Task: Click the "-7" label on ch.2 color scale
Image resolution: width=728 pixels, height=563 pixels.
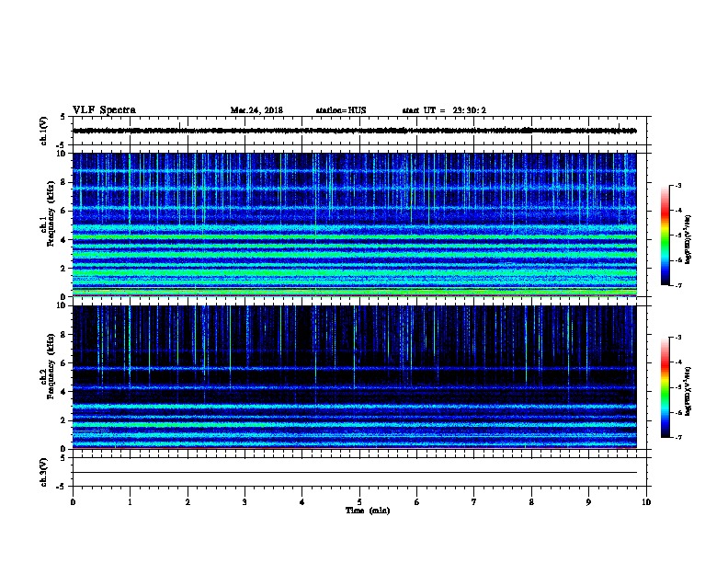Action: tap(678, 438)
